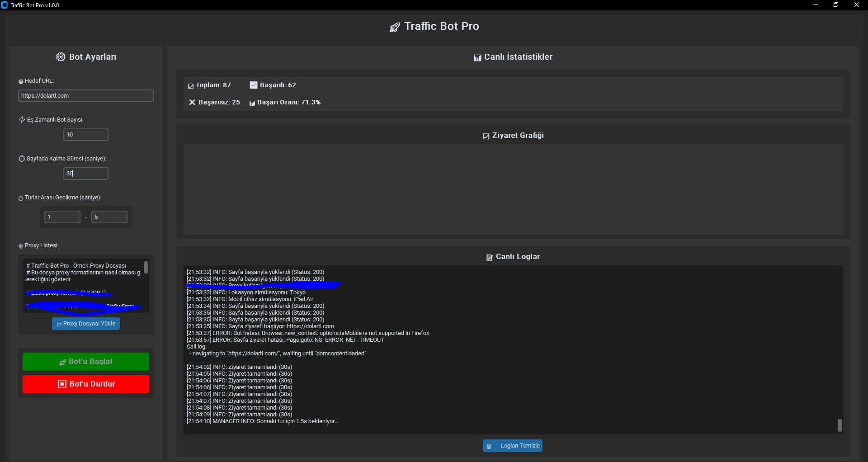Image resolution: width=868 pixels, height=462 pixels.
Task: Click the Ziyaret Grafiği chart area
Action: [513, 189]
